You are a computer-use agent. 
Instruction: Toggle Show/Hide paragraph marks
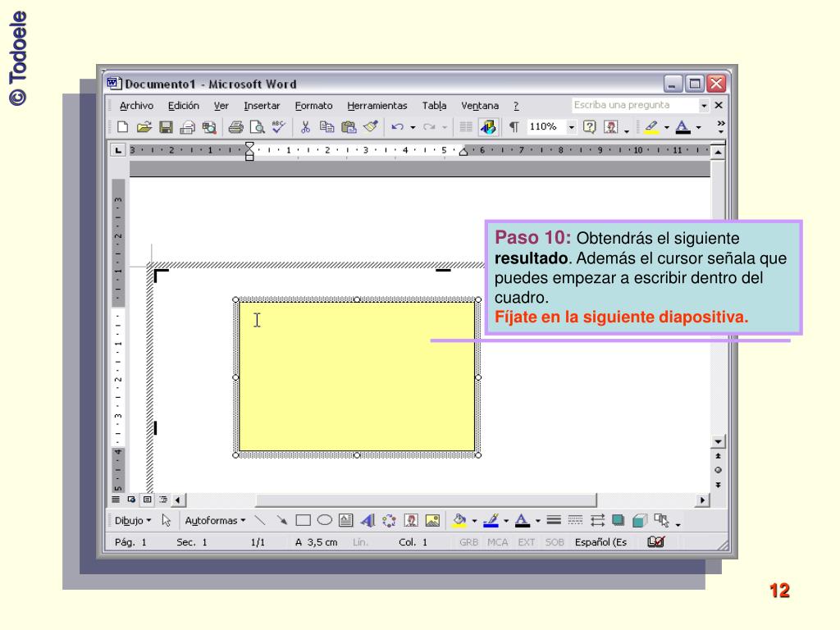pyautogui.click(x=514, y=127)
